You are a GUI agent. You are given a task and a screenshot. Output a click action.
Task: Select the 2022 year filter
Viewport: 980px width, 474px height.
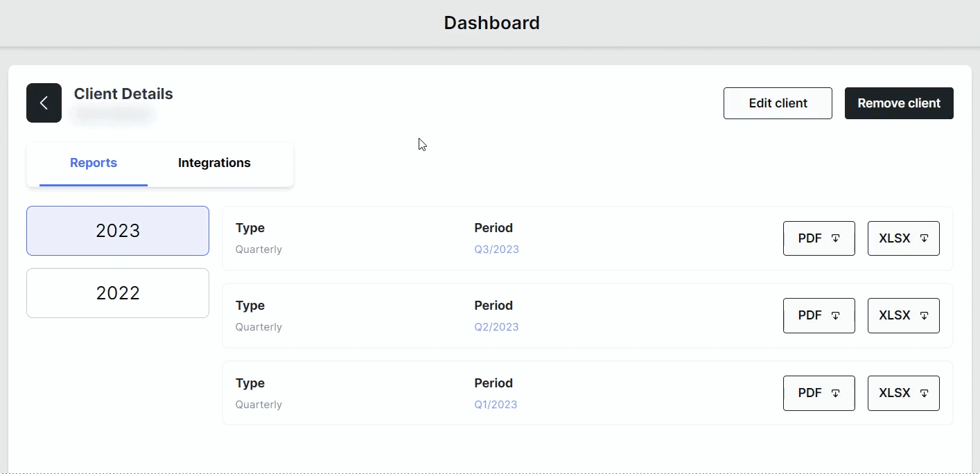[118, 293]
